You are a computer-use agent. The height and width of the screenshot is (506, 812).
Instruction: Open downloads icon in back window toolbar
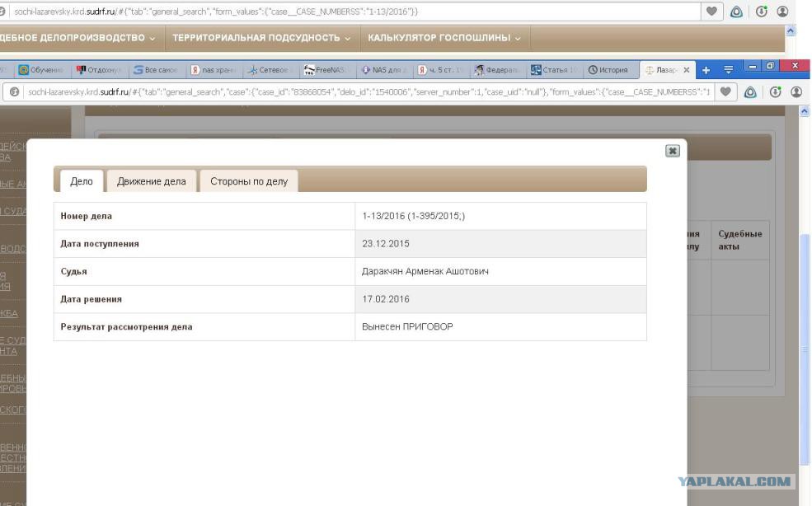(x=761, y=12)
